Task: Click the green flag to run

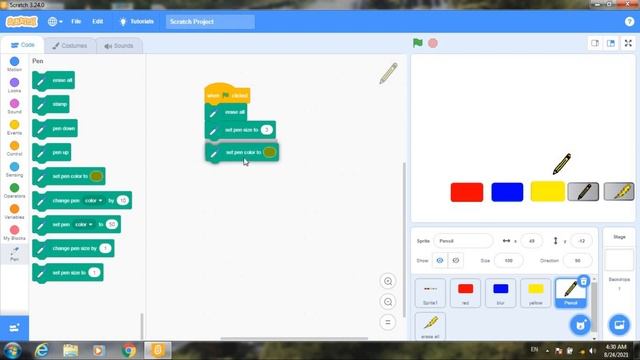Action: (418, 43)
